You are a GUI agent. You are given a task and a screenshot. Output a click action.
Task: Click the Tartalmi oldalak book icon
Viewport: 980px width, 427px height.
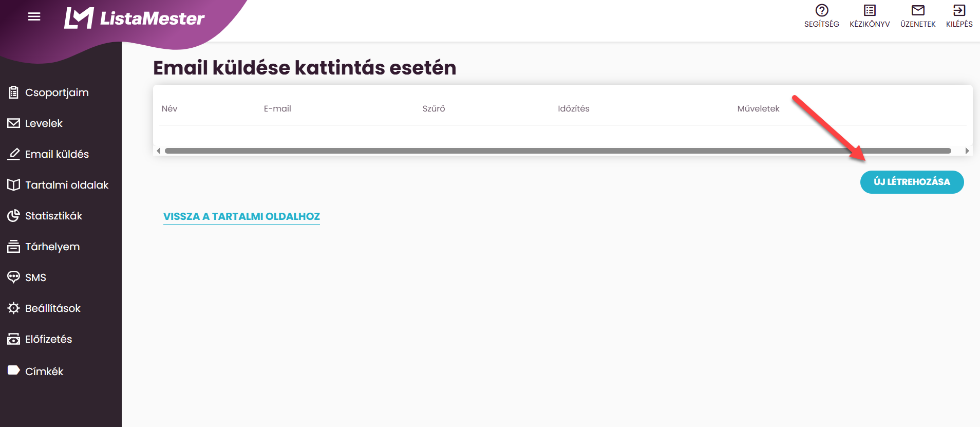[14, 185]
